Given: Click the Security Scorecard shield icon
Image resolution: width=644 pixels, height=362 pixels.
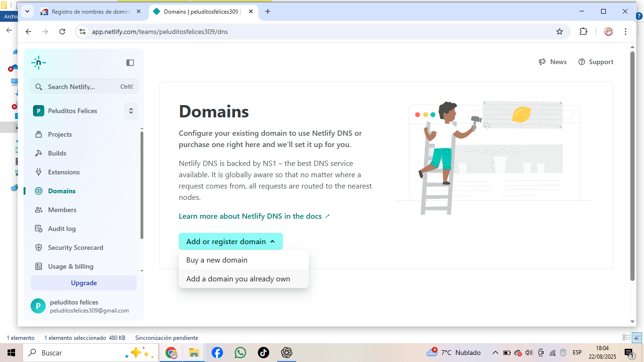Looking at the screenshot, I should coord(39,247).
